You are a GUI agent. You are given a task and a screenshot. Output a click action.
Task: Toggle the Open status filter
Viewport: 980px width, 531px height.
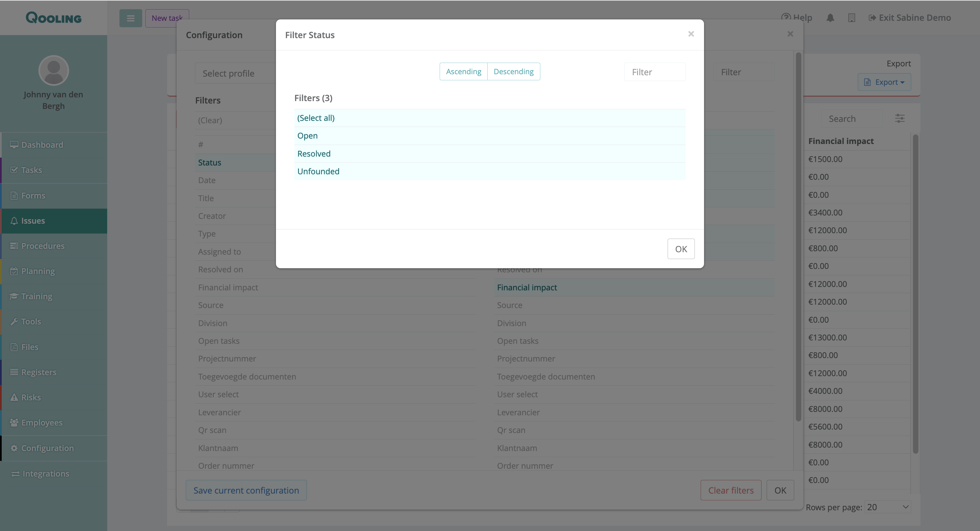click(x=307, y=136)
